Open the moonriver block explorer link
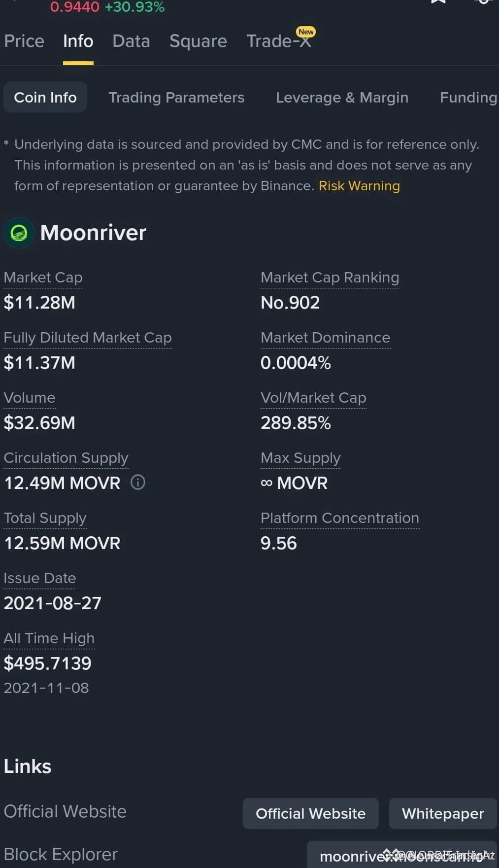 coord(402,855)
